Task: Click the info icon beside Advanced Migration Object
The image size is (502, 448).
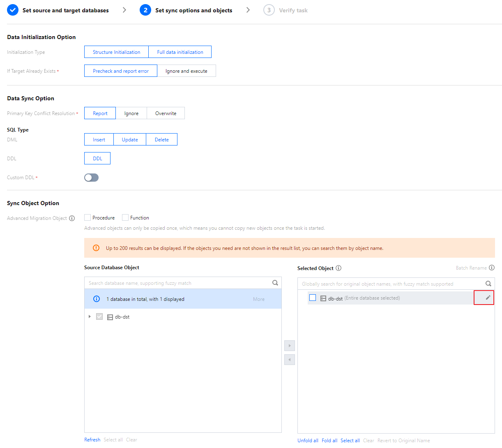Action: click(x=72, y=218)
